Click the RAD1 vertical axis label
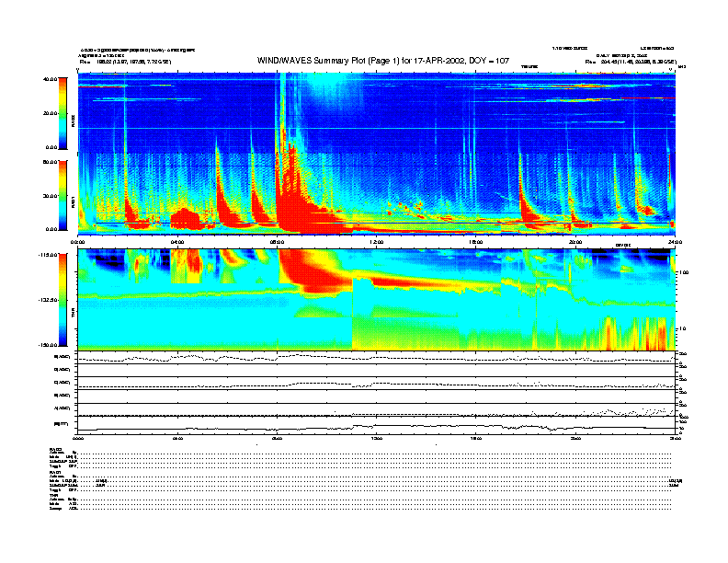The height and width of the screenshot is (563, 728). pos(73,202)
